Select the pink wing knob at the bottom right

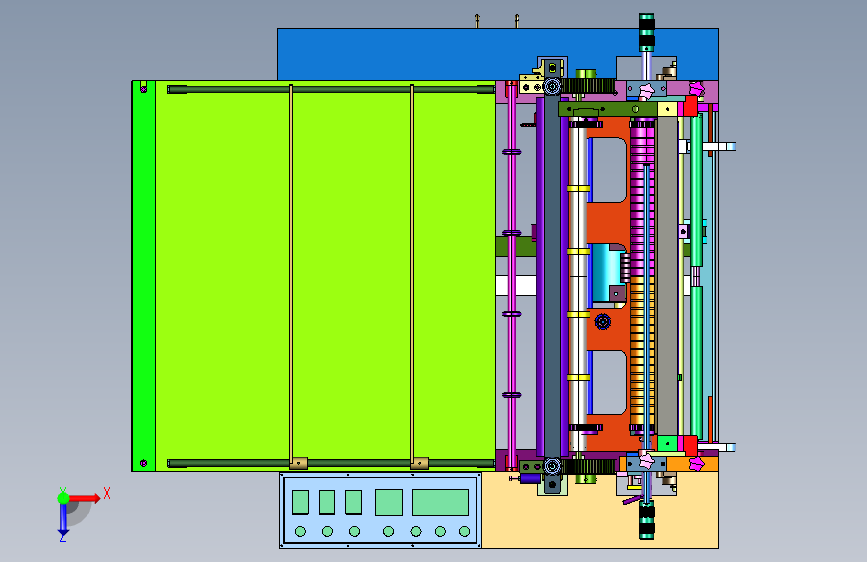pos(697,464)
